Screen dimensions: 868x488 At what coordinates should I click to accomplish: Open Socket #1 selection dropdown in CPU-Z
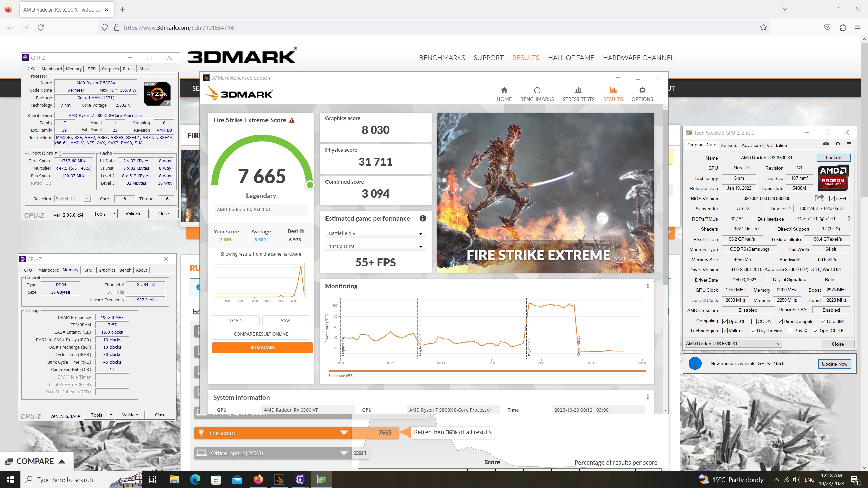[x=73, y=199]
